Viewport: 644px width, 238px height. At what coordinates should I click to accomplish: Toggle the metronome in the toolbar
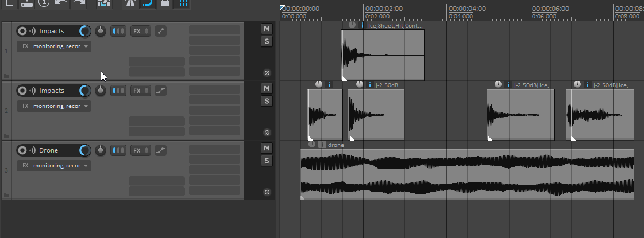point(130,3)
